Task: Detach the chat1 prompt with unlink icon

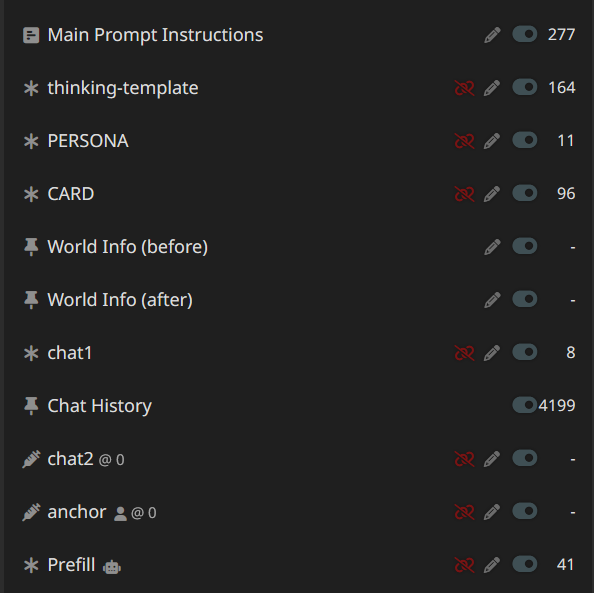Action: pos(464,353)
